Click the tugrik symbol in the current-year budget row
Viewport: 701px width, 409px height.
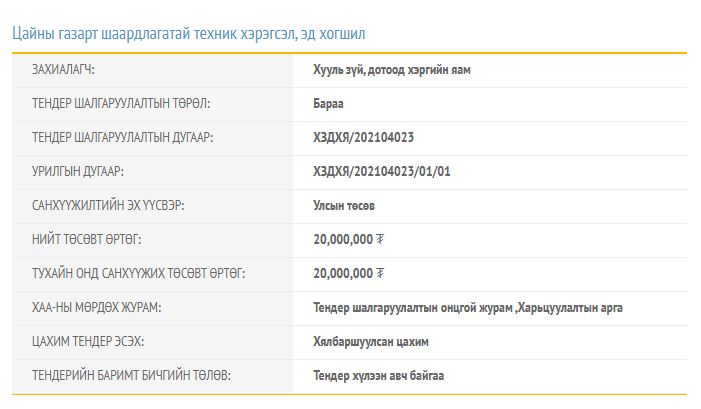[x=380, y=273]
